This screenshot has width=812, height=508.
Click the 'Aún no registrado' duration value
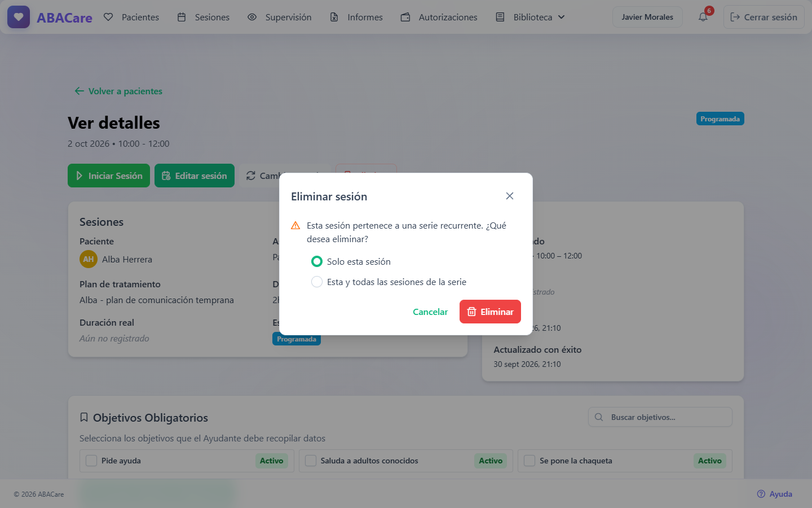pos(114,338)
